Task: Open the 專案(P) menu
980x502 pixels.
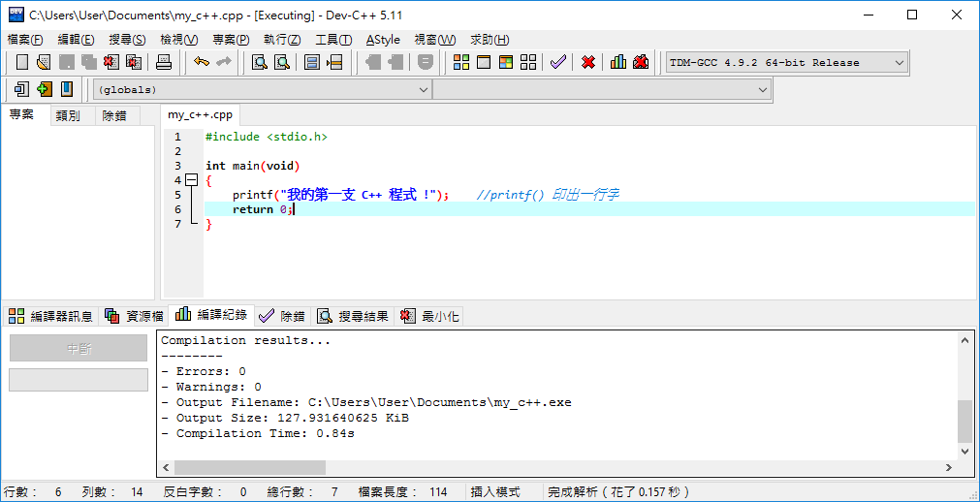Action: point(232,40)
